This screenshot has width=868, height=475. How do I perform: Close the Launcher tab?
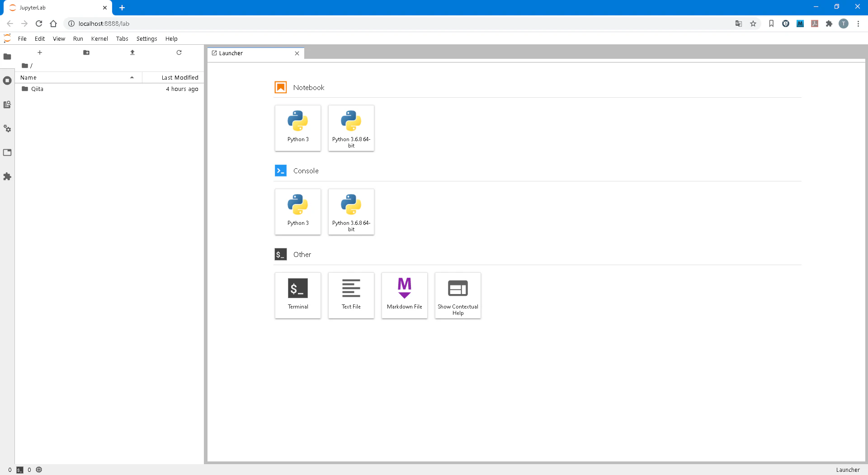click(x=297, y=53)
